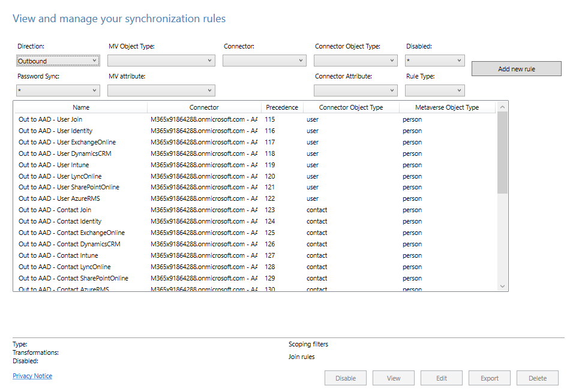Screen dimensions: 582x392
Task: Select rule 'Out to AAD - User Identity'
Action: coord(255,131)
